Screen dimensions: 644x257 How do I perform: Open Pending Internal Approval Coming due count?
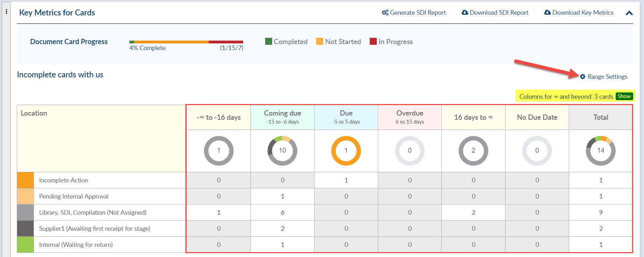click(282, 196)
